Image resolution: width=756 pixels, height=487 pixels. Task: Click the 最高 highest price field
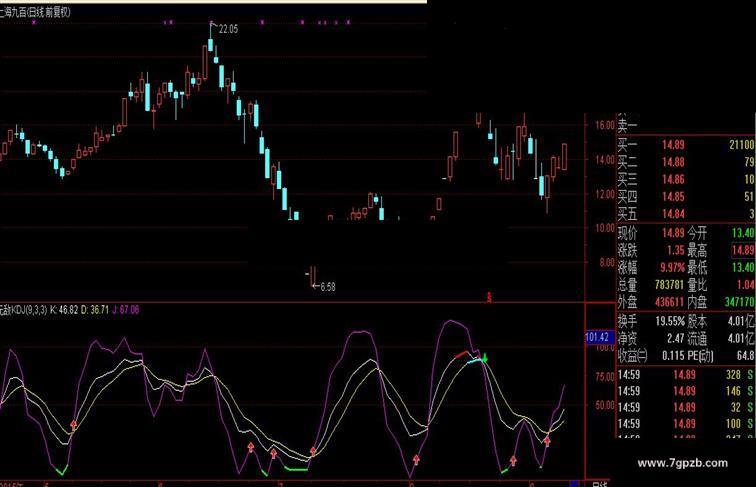(x=743, y=250)
